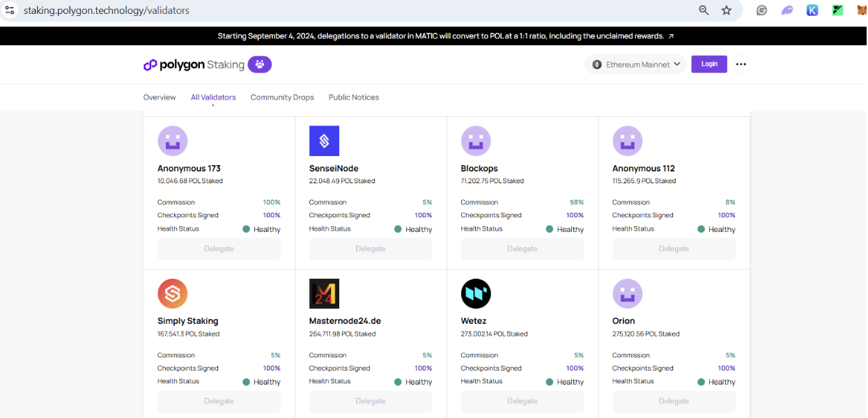Switch to the Overview tab
The image size is (868, 418).
(x=160, y=98)
